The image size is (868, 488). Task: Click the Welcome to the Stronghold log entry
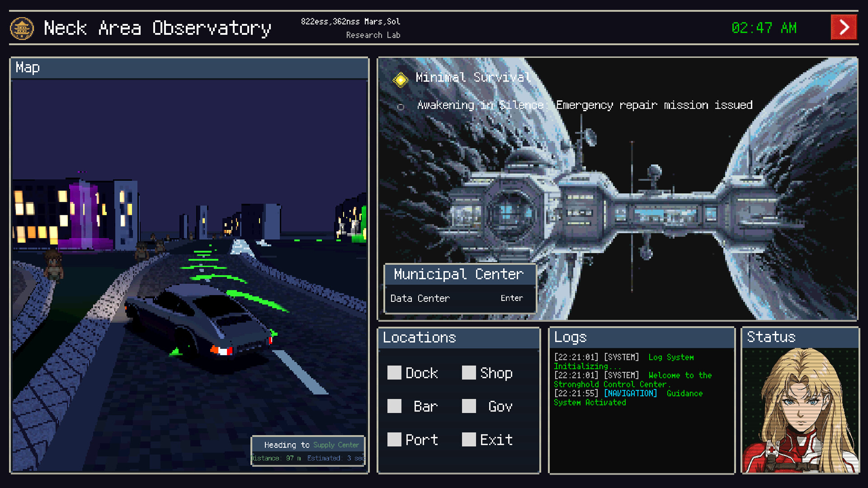tap(633, 380)
